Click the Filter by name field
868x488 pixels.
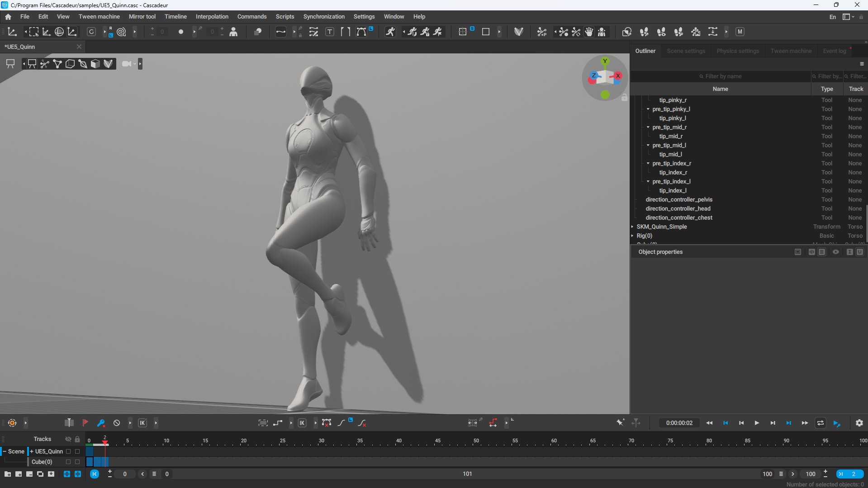(x=721, y=76)
